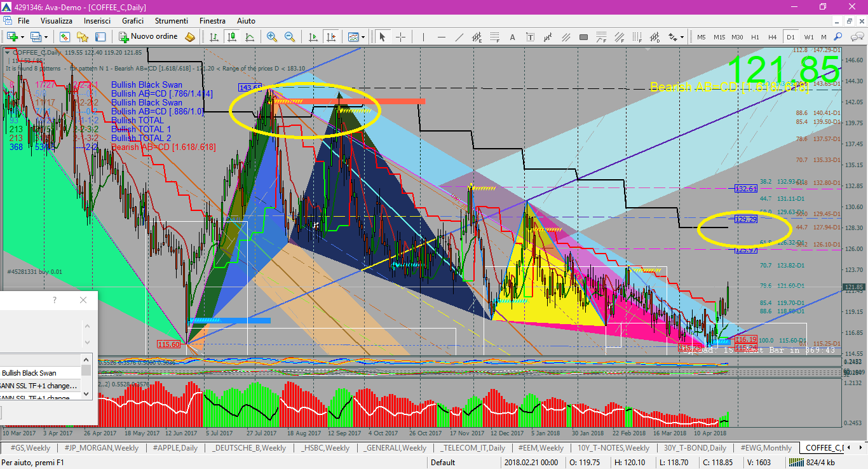Viewport: 868px width, 469px height.
Task: Open the MetaEditor book icon
Action: (x=190, y=37)
